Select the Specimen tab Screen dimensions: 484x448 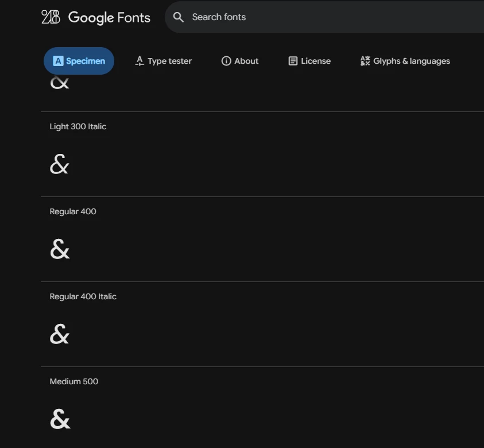click(x=79, y=61)
